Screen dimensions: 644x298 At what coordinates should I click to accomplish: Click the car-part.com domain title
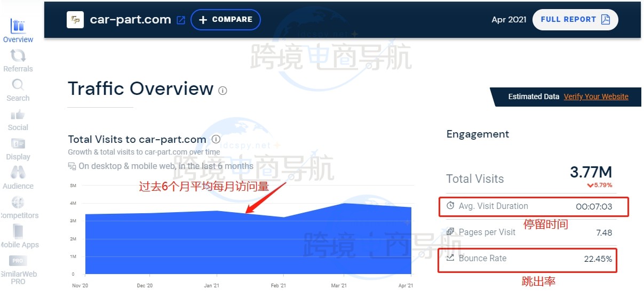(x=130, y=20)
